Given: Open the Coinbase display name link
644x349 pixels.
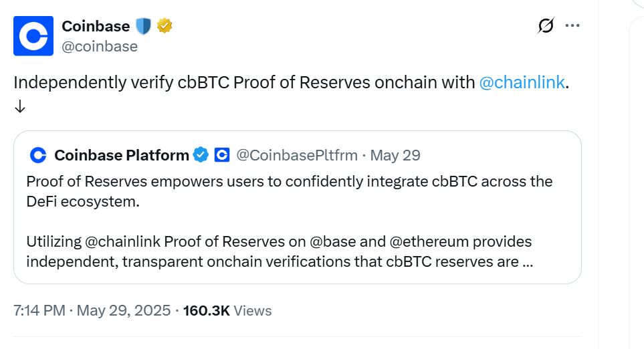Looking at the screenshot, I should coord(96,26).
